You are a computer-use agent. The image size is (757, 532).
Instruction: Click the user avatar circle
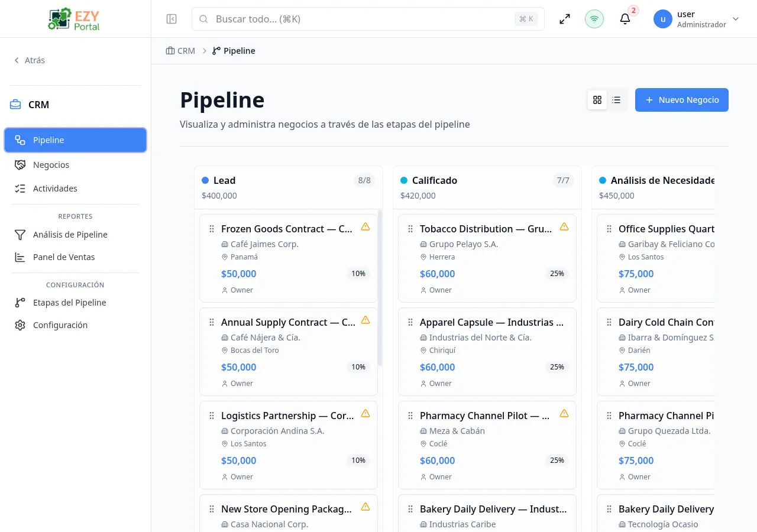tap(663, 19)
